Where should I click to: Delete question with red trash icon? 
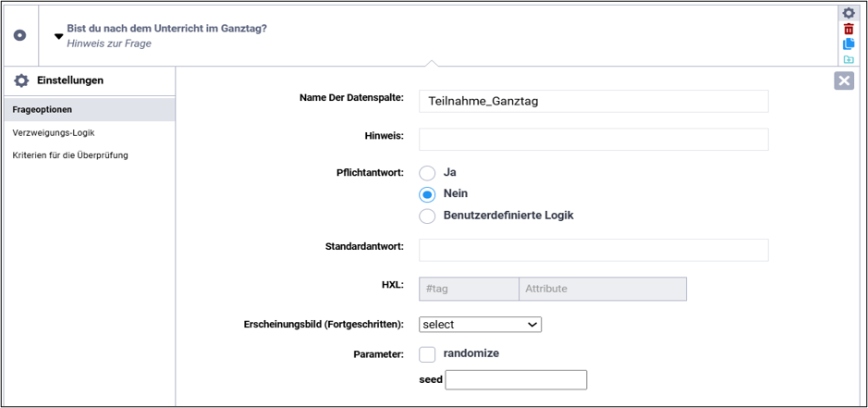849,30
